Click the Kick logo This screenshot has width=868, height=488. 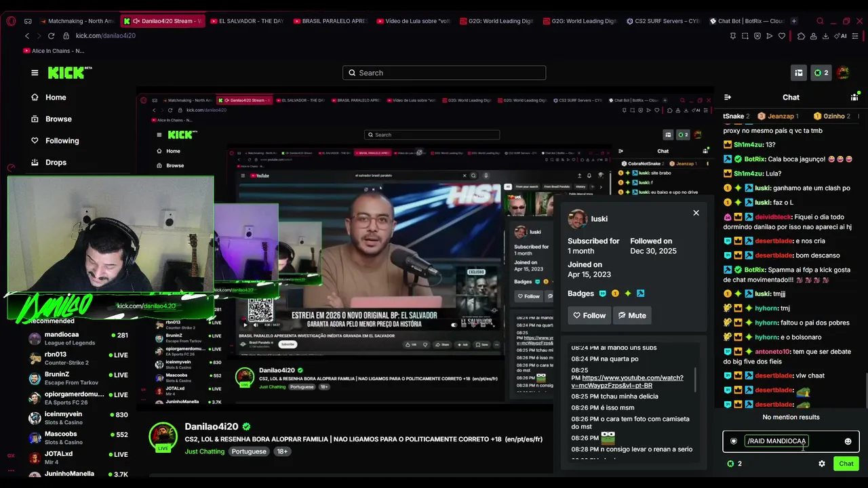(x=70, y=73)
